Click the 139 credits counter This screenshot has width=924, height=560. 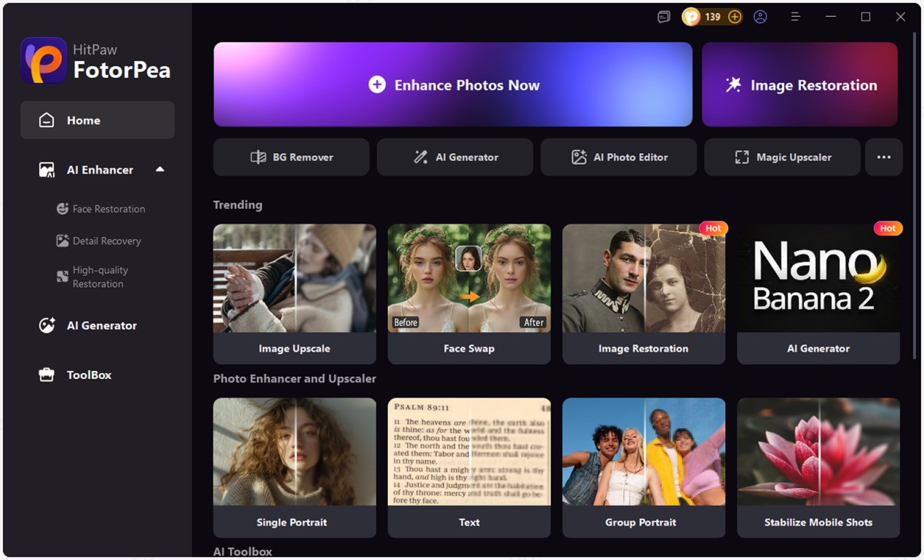pos(713,17)
